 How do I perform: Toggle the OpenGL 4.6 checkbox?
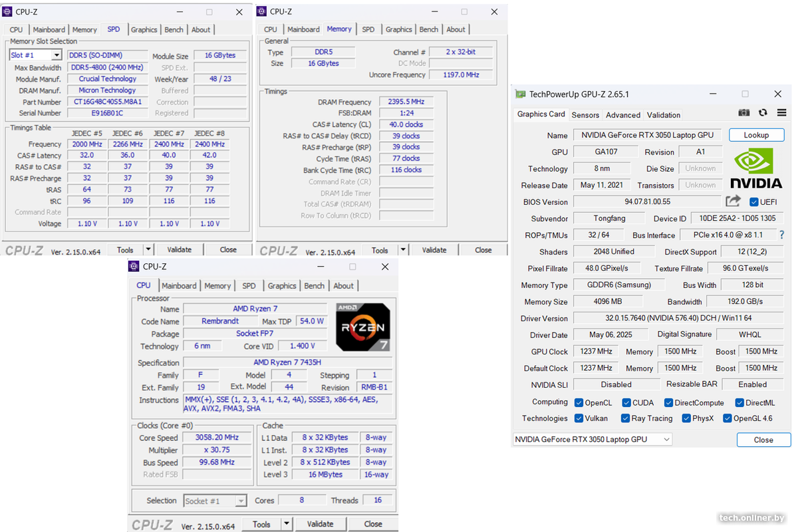pos(727,418)
